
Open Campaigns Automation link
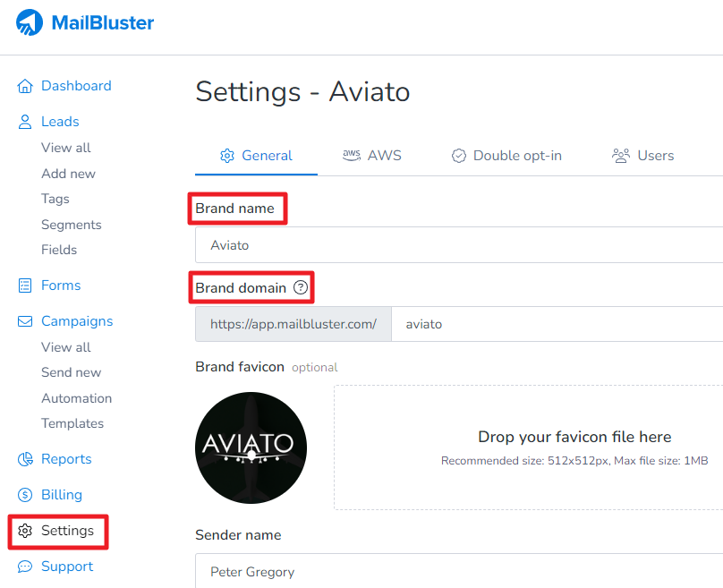pyautogui.click(x=77, y=398)
